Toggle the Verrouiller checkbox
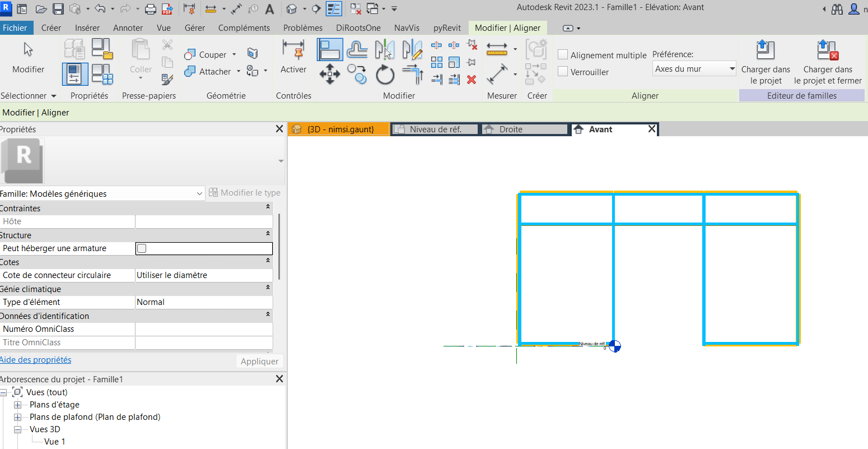The width and height of the screenshot is (868, 449). point(563,72)
